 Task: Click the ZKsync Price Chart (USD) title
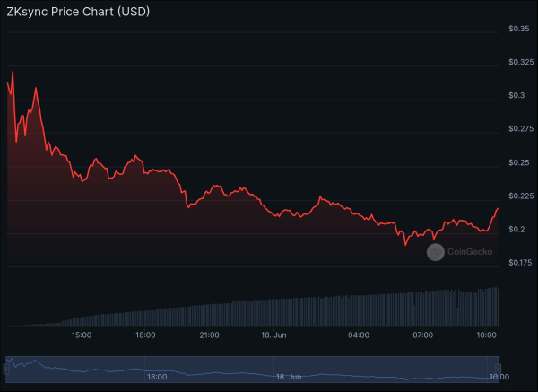(78, 12)
